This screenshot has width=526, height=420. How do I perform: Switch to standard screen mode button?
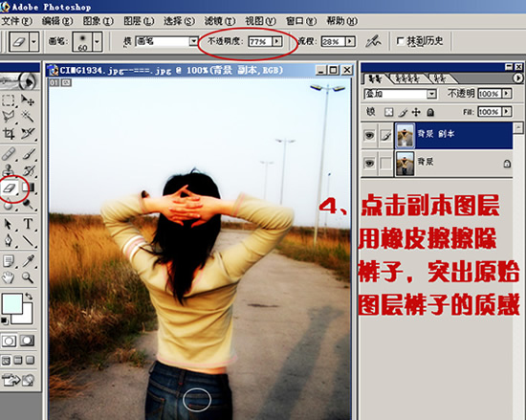click(x=6, y=361)
